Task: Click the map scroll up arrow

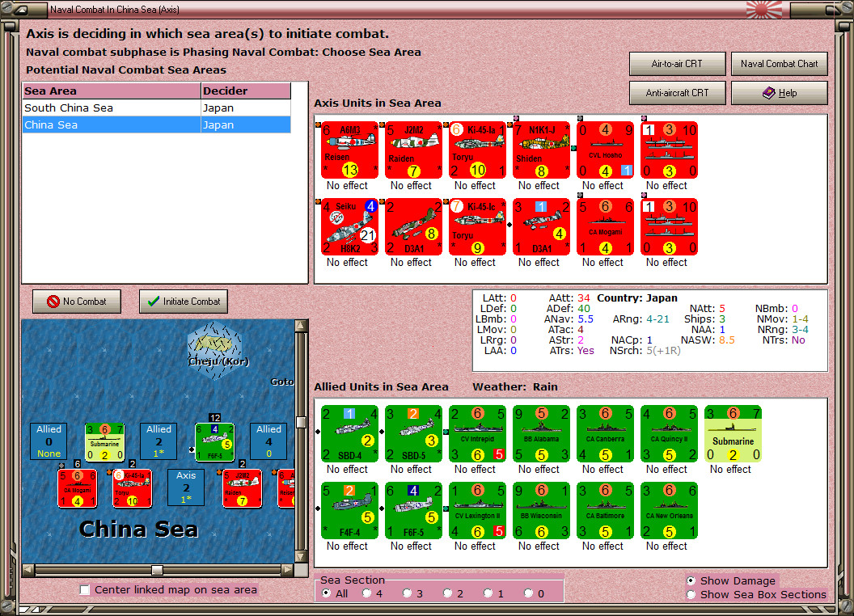Action: click(x=301, y=326)
